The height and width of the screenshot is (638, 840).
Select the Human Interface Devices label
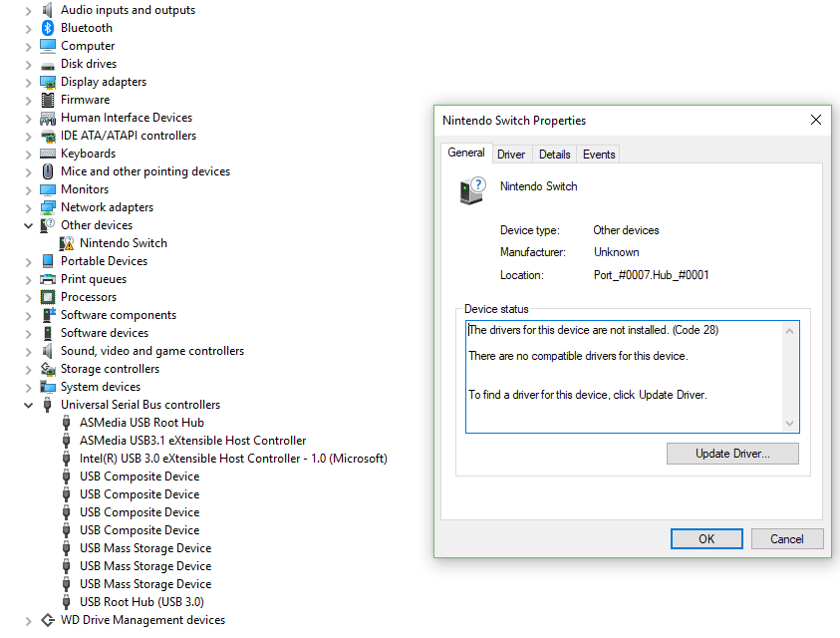tap(127, 118)
